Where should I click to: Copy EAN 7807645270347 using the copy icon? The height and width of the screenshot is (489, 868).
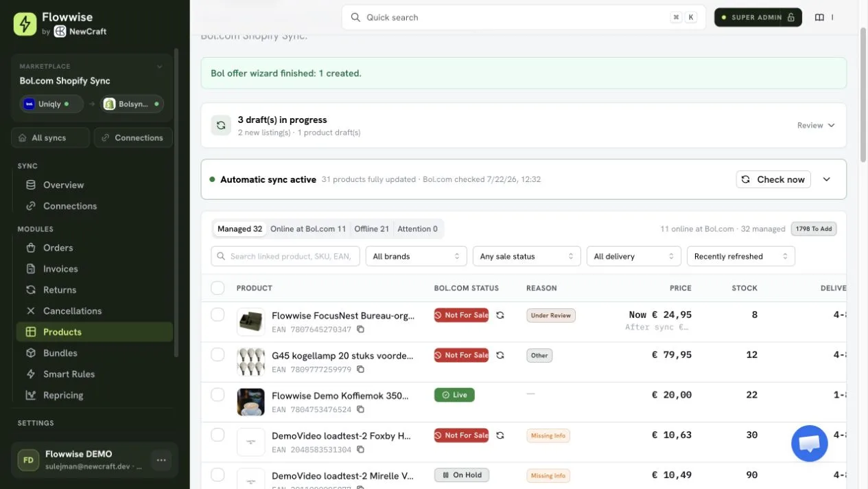(x=360, y=330)
